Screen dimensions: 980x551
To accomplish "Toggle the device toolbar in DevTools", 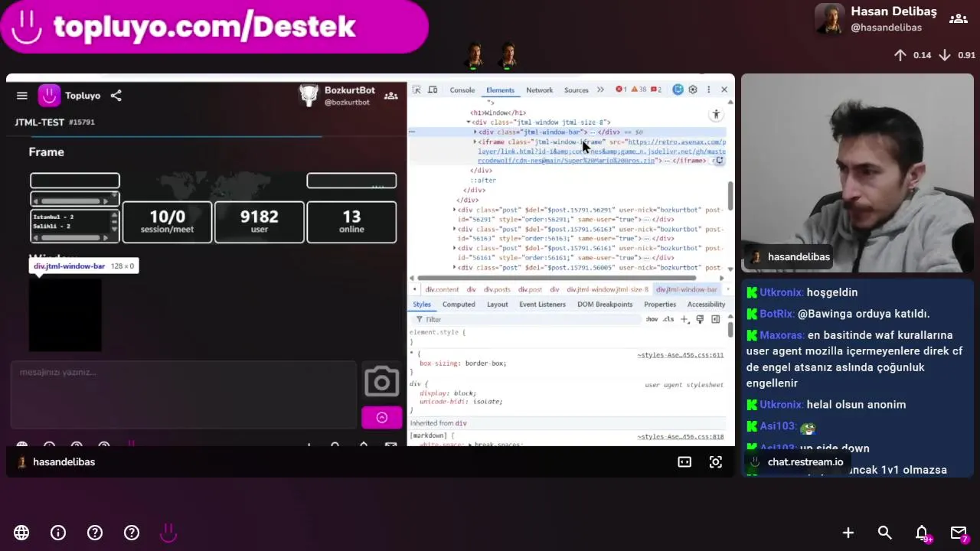I will click(x=433, y=90).
